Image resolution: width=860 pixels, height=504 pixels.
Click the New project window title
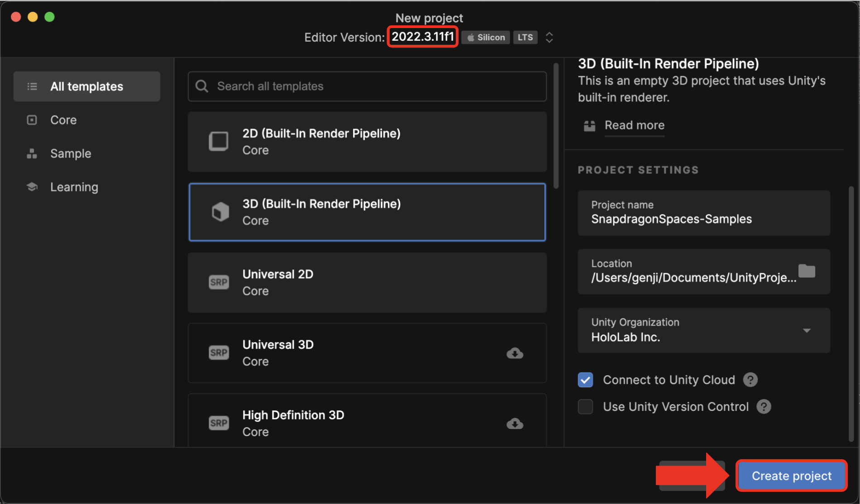point(429,18)
